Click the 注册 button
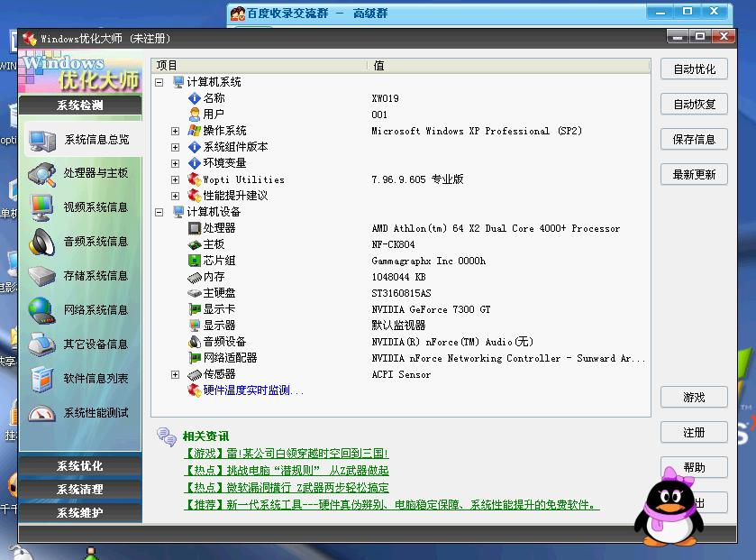This screenshot has width=756, height=560. point(694,433)
